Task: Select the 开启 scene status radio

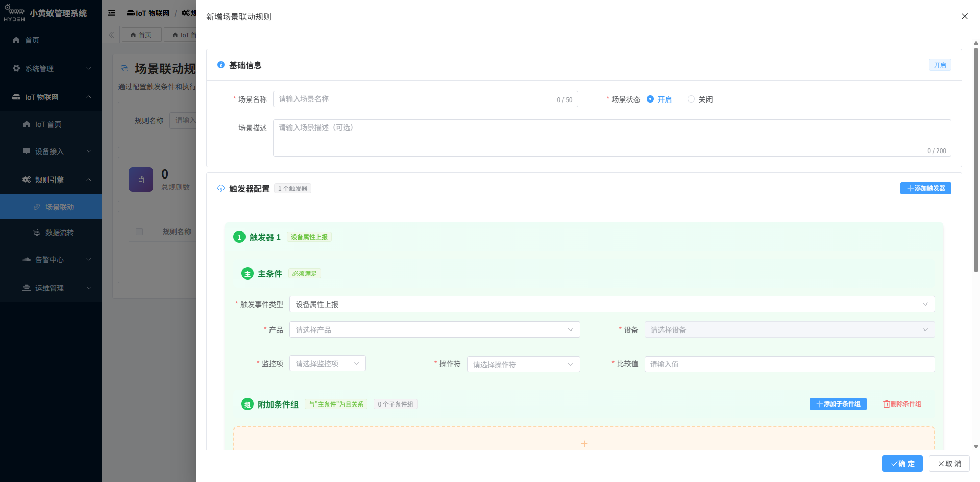Action: click(650, 99)
